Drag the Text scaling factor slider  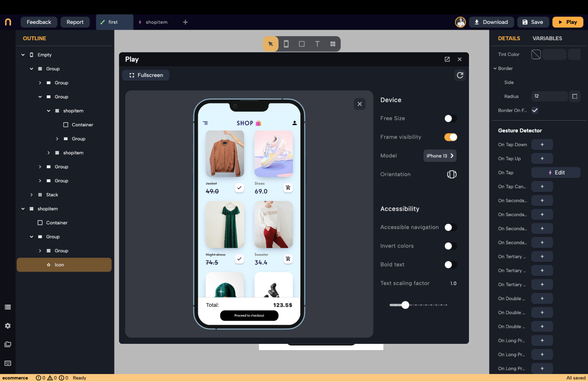click(404, 304)
